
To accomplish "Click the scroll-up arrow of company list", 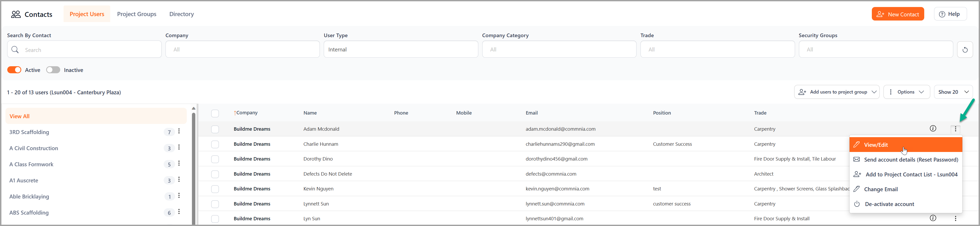I will 193,108.
